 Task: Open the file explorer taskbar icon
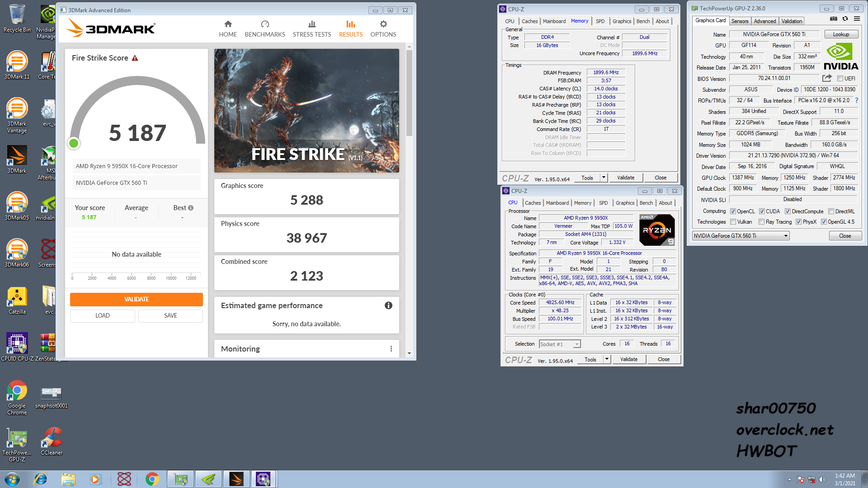coord(68,479)
